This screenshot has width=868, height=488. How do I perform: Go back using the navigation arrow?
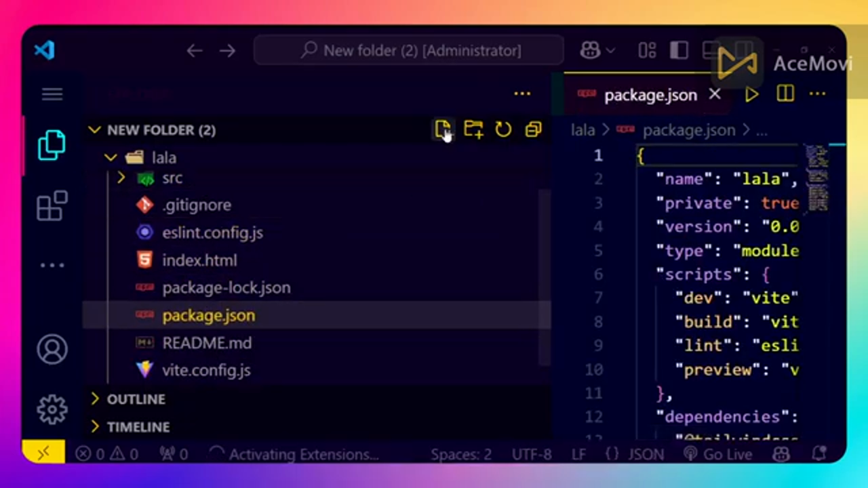pos(195,51)
